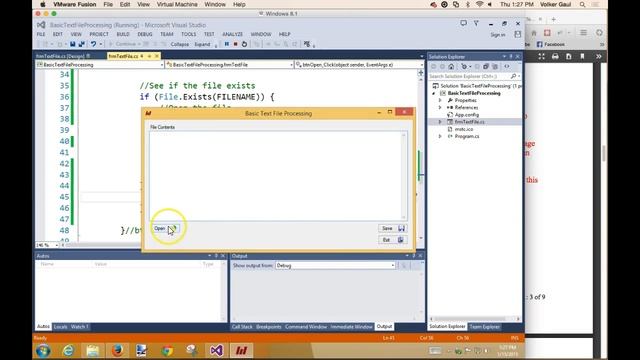Screen dimensions: 640x360
Task: Select the Immediate Window tab
Action: pyautogui.click(x=351, y=327)
